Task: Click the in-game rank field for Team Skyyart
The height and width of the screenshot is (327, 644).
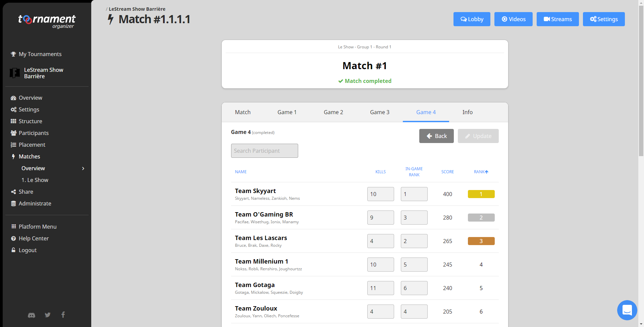Action: click(414, 194)
